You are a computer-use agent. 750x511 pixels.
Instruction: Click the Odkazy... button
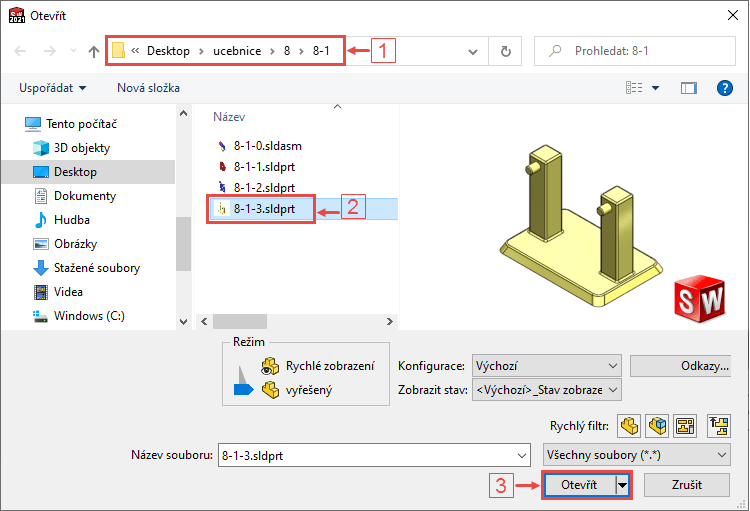tap(681, 366)
